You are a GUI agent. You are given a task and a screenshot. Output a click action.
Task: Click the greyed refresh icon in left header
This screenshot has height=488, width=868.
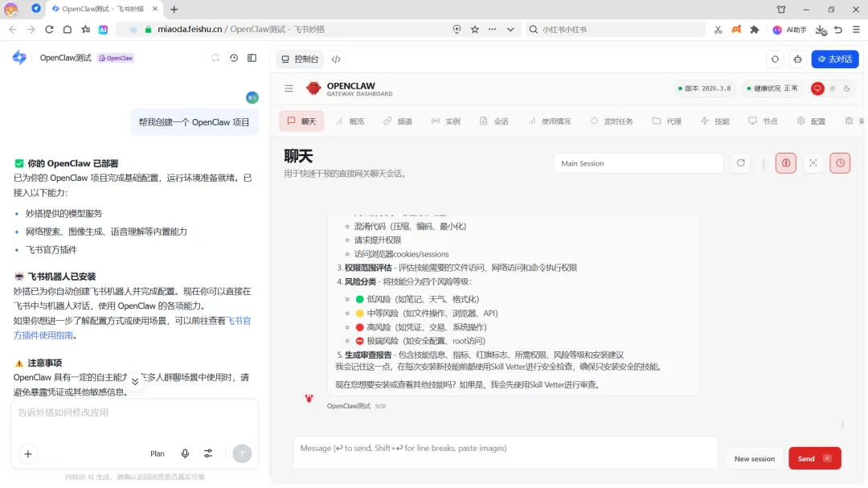pyautogui.click(x=215, y=58)
